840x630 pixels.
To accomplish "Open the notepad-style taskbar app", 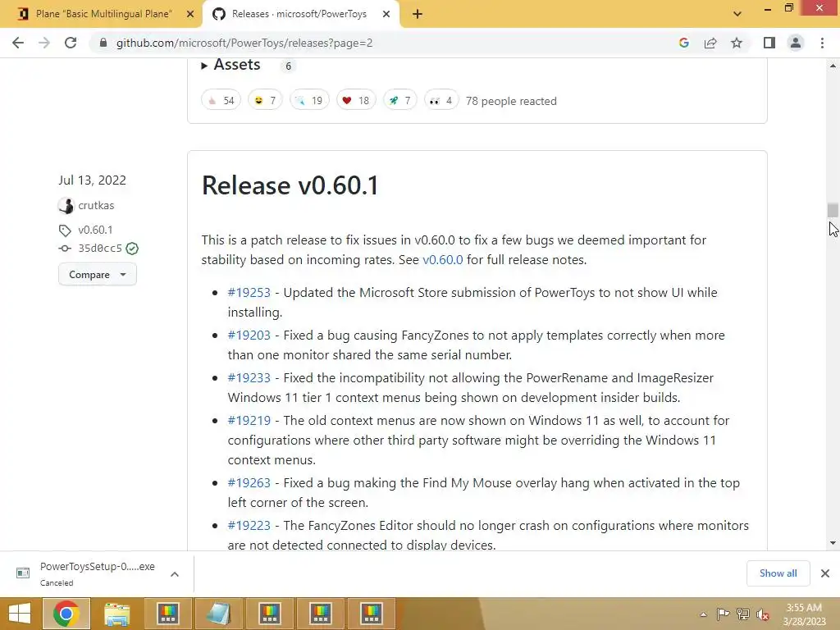I will click(x=218, y=614).
